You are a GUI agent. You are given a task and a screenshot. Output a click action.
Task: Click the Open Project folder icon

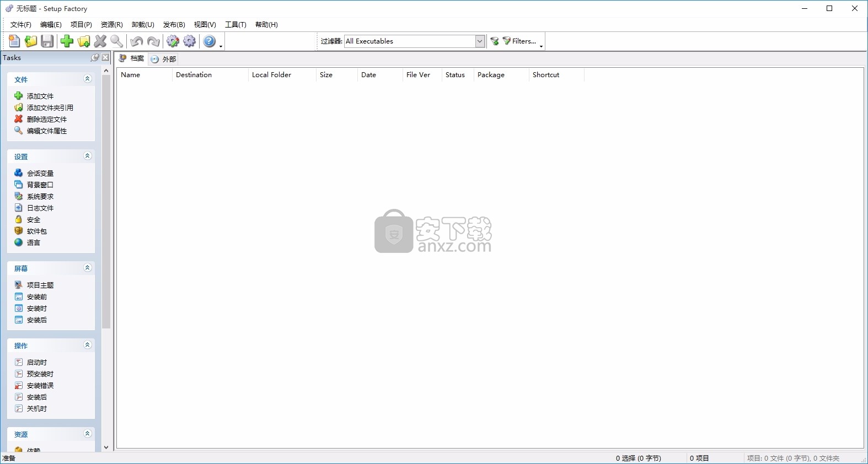click(31, 41)
